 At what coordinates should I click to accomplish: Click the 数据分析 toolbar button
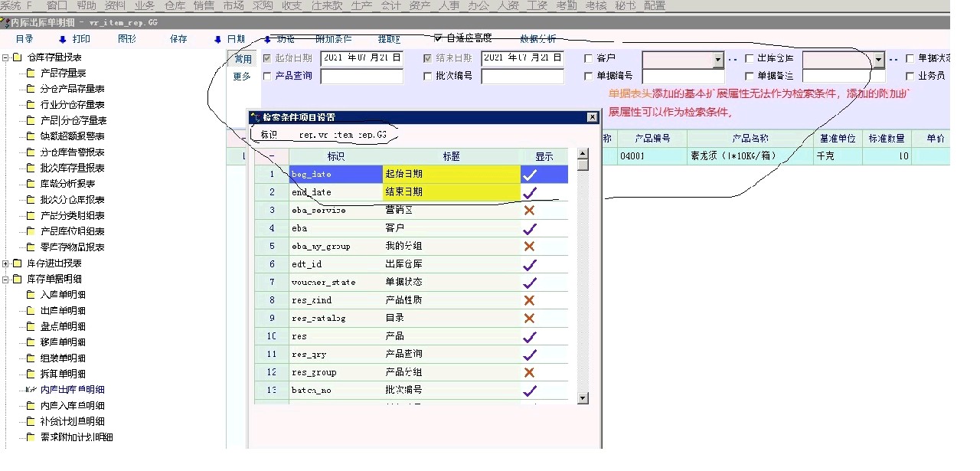538,39
